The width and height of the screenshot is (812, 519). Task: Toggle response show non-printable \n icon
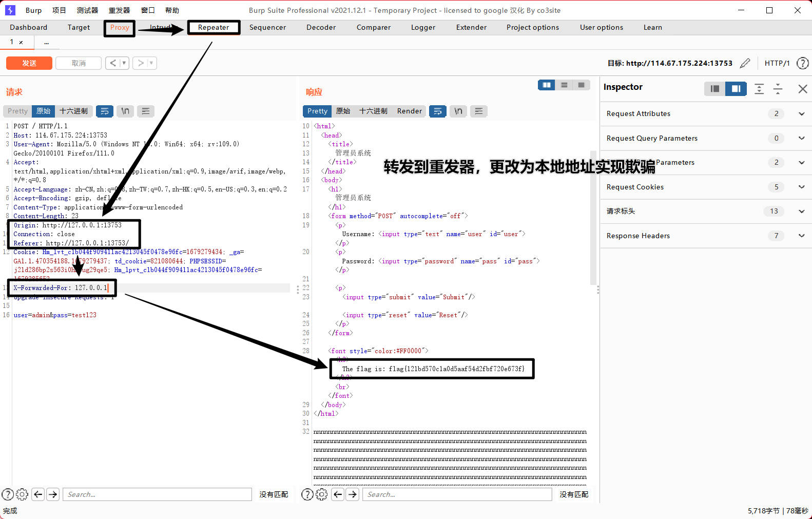458,111
